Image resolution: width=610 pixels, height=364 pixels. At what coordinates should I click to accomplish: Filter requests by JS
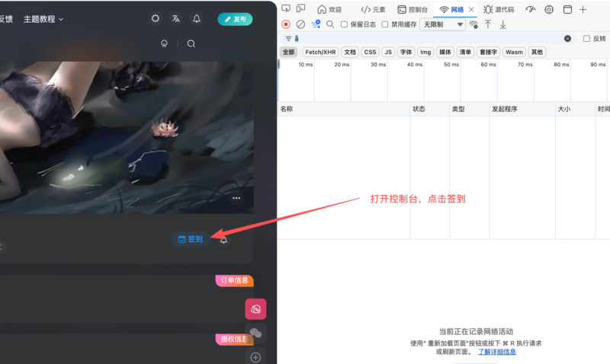click(x=388, y=52)
